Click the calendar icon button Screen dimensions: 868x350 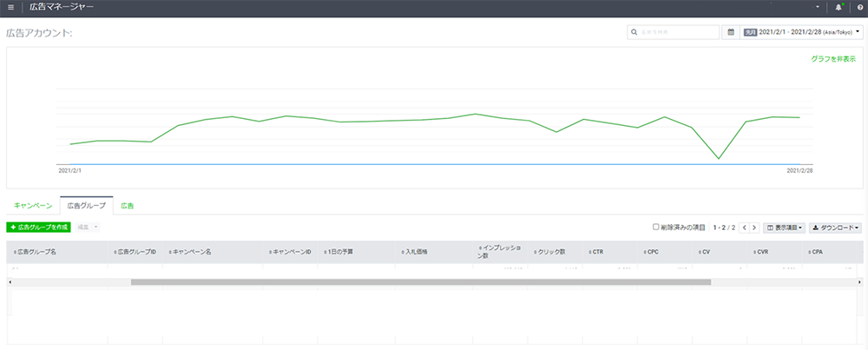point(731,32)
